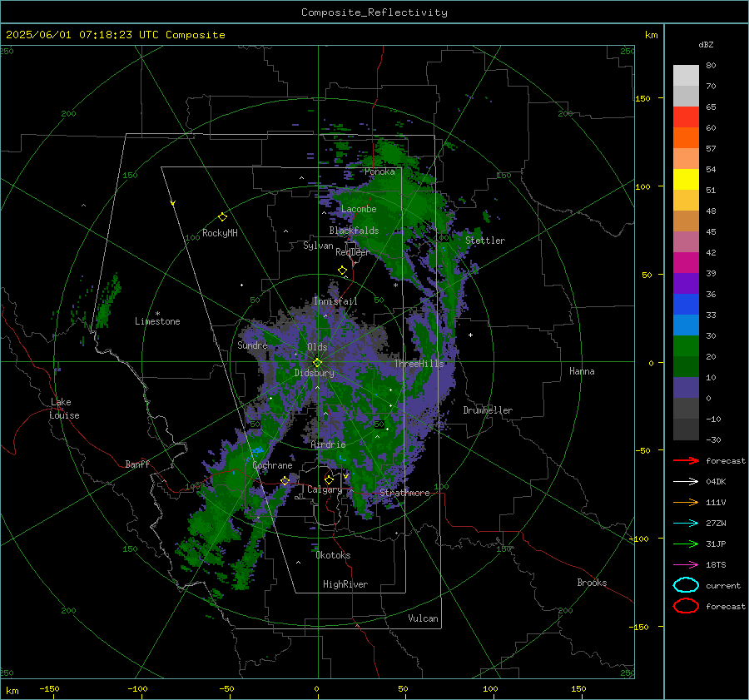The height and width of the screenshot is (700, 749).
Task: Click the Composite_Reflectivity title text
Action: click(374, 12)
